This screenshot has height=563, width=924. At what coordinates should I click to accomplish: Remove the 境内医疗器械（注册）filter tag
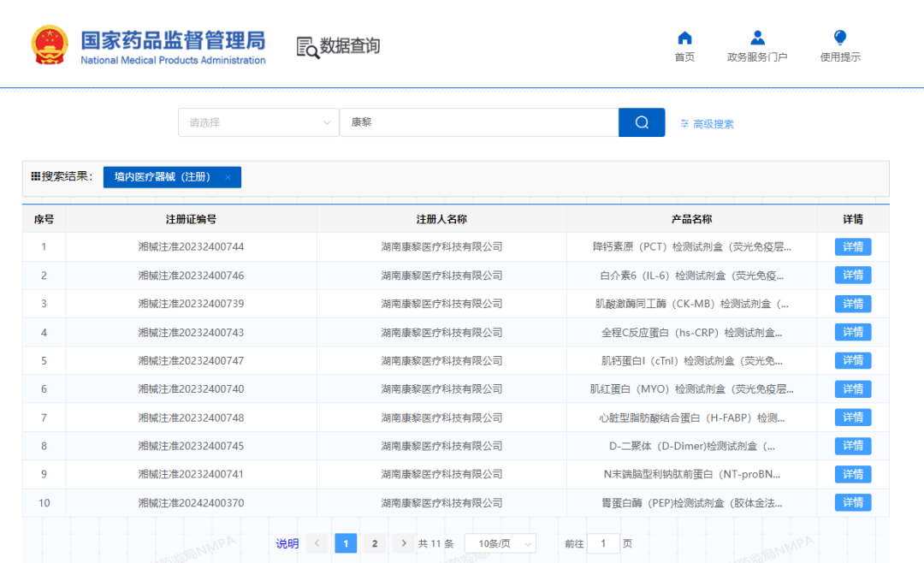227,177
